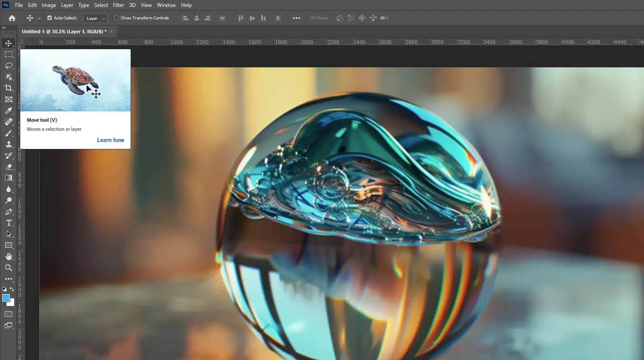Select the Brush tool

(9, 133)
